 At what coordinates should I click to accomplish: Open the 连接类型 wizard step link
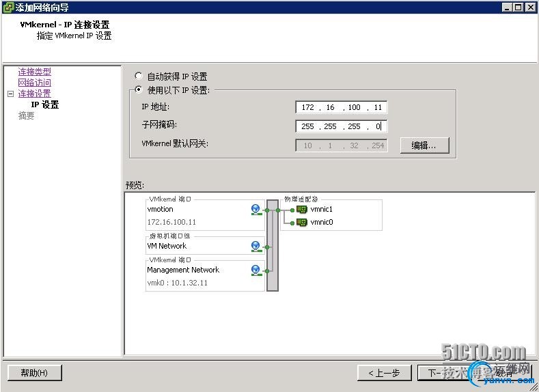point(34,72)
